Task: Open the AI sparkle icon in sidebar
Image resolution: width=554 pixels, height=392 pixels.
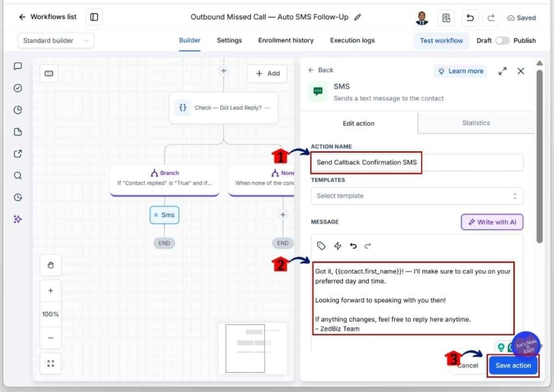Action: point(18,220)
